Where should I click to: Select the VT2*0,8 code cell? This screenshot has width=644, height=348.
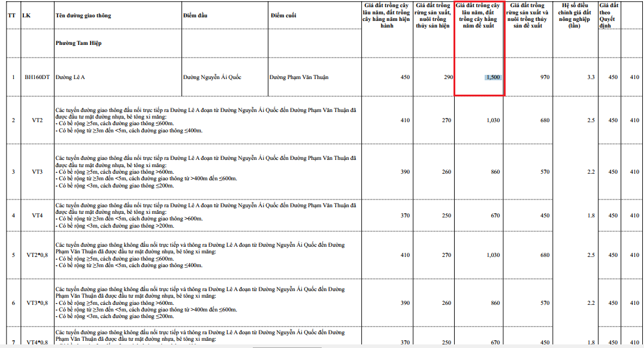point(37,255)
